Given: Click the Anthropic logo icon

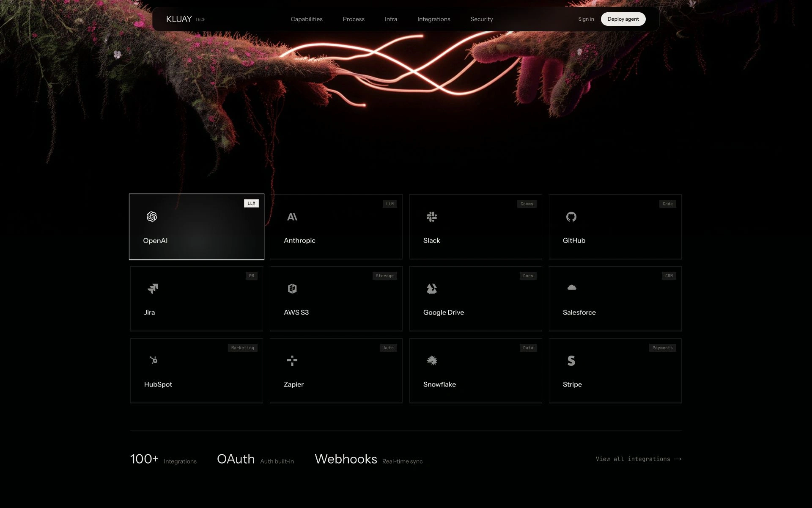Looking at the screenshot, I should tap(292, 217).
